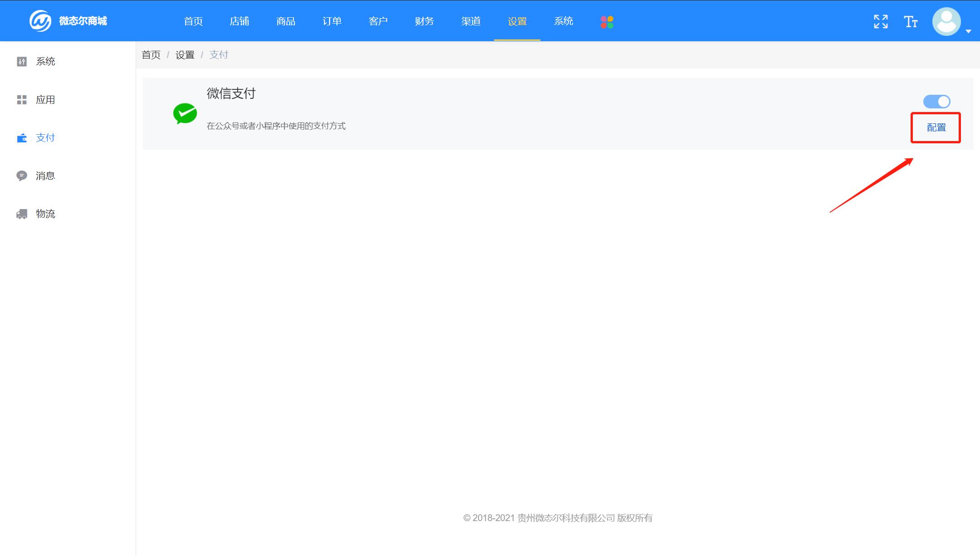Viewport: 980px width, 556px height.
Task: Go to 首页 in top navigation
Action: pos(193,21)
